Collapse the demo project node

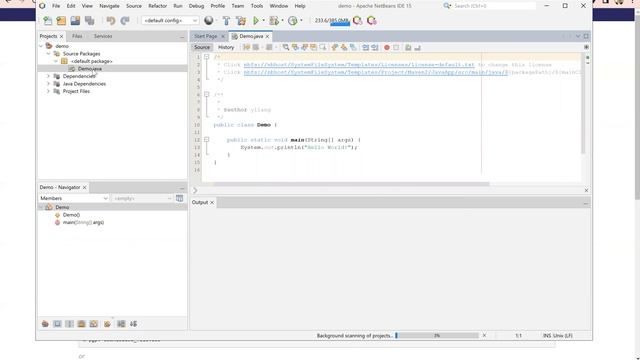[x=41, y=46]
